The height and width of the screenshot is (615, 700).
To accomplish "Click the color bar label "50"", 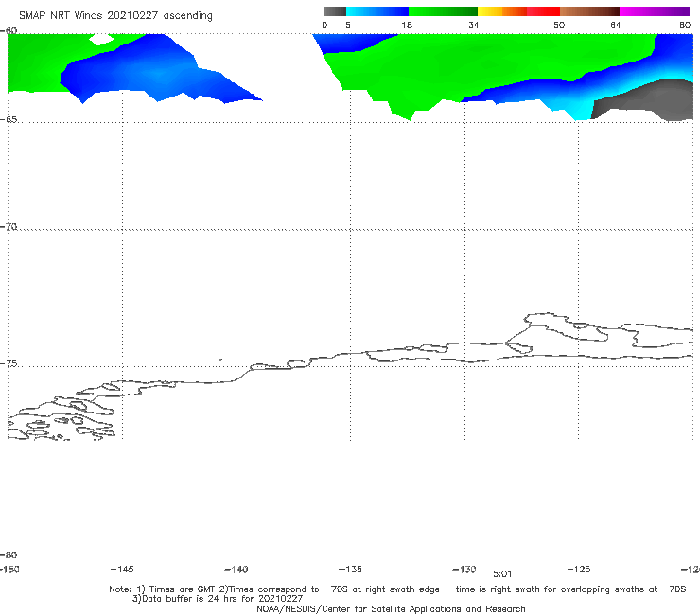I will pyautogui.click(x=559, y=25).
